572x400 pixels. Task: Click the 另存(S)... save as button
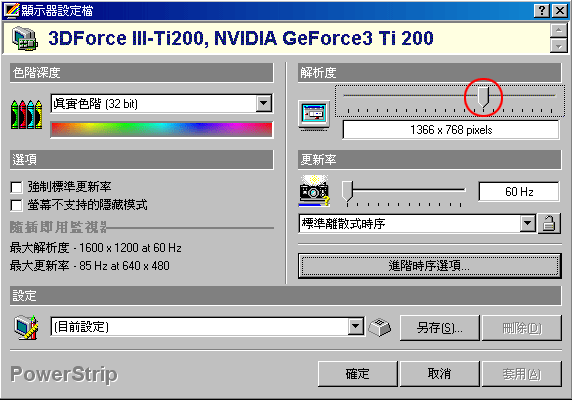coord(440,328)
